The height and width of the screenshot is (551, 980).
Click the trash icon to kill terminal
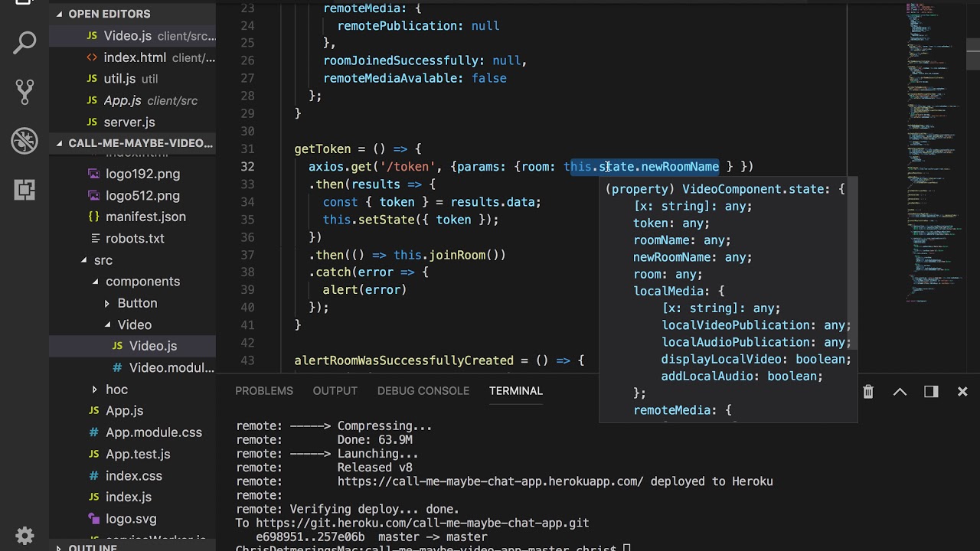(x=868, y=392)
